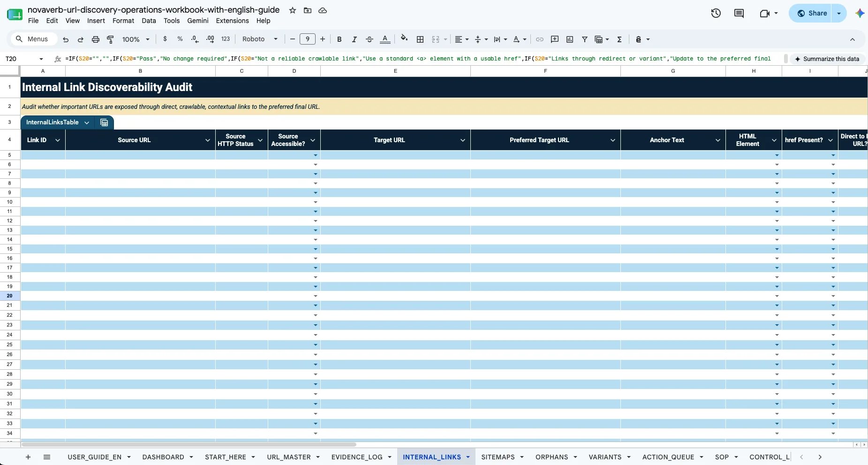Add a new sheet
Image resolution: width=868 pixels, height=465 pixels.
28,457
